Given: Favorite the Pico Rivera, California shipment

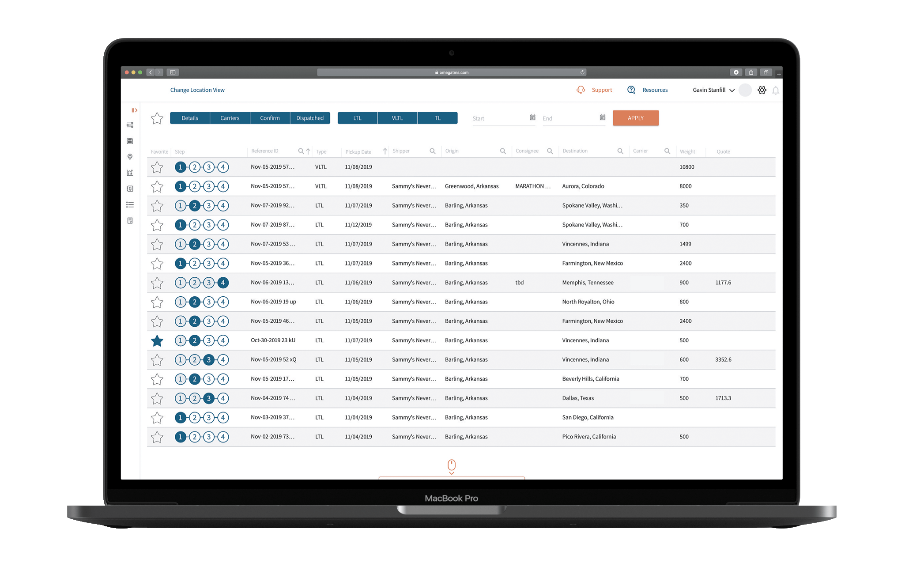Looking at the screenshot, I should pos(157,437).
